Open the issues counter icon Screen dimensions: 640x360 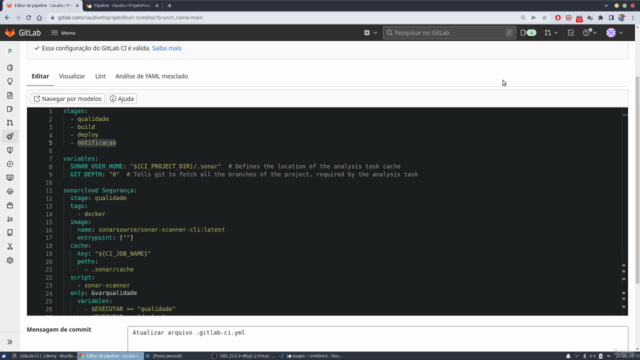528,33
